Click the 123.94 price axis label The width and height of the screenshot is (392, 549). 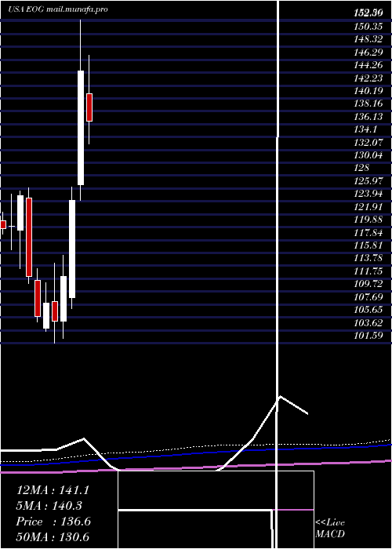tap(368, 194)
